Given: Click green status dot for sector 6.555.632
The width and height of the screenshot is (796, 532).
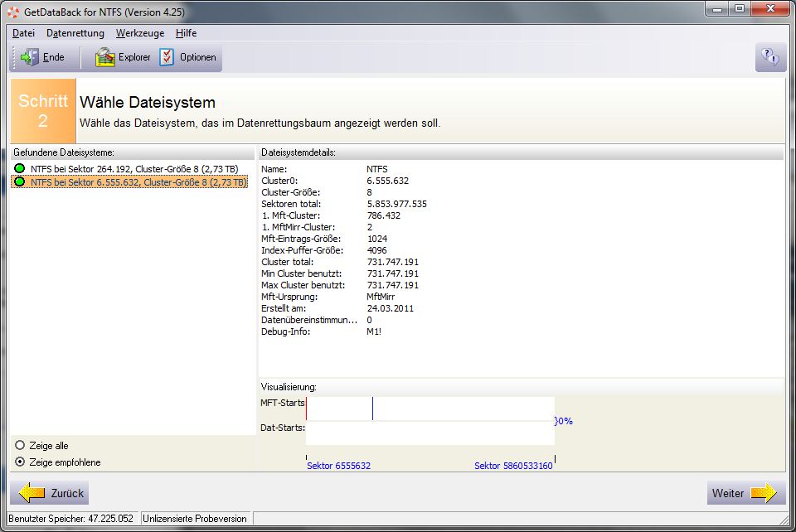Looking at the screenshot, I should tap(20, 181).
